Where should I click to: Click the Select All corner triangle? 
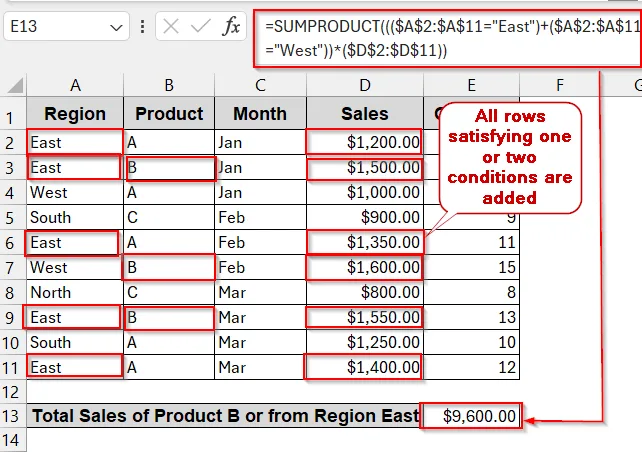pos(15,85)
